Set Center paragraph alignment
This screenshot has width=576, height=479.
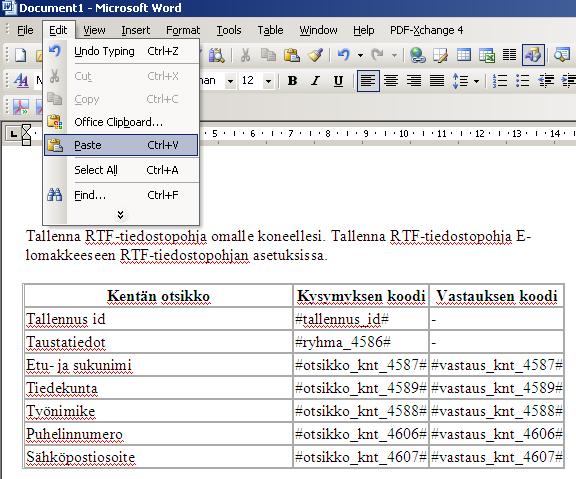click(x=391, y=80)
